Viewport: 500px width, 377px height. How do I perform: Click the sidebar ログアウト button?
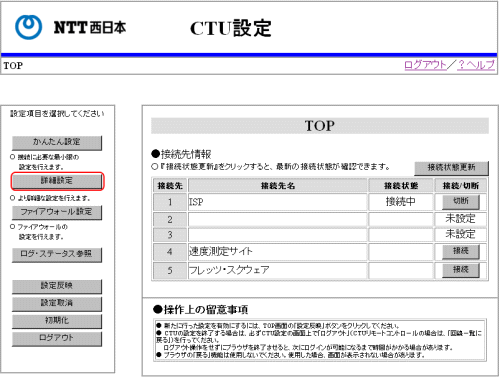[57, 338]
